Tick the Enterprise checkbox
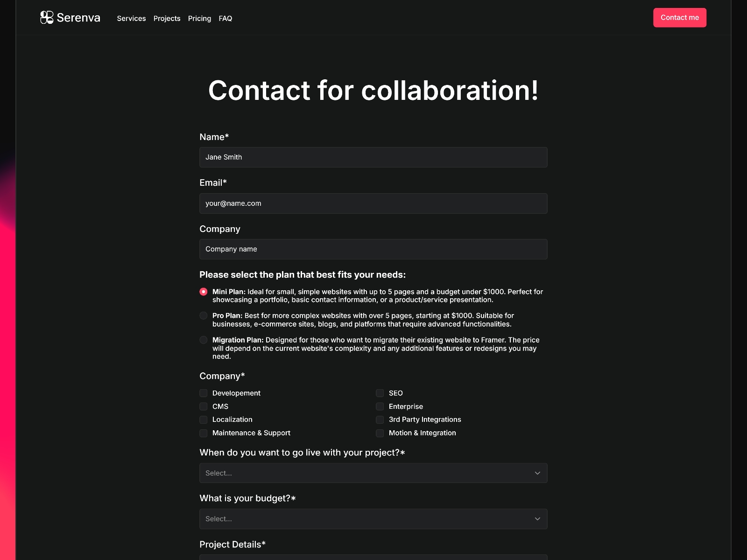The height and width of the screenshot is (560, 747). [380, 406]
